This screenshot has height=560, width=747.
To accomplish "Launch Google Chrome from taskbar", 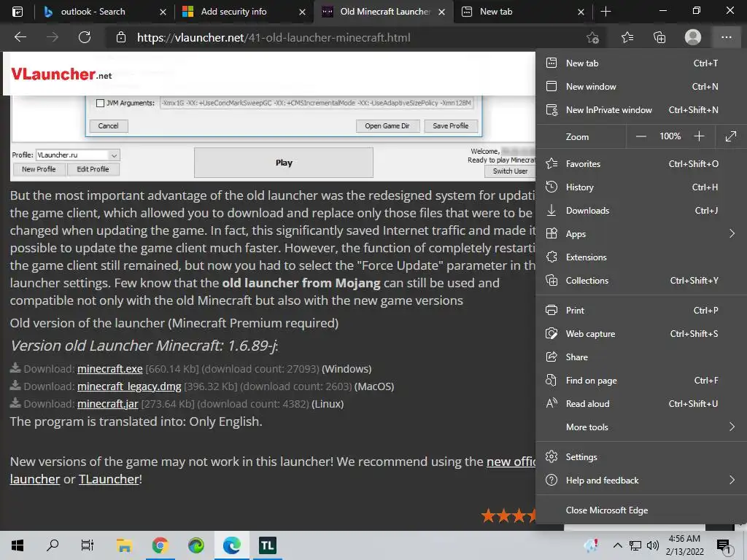I will [160, 545].
